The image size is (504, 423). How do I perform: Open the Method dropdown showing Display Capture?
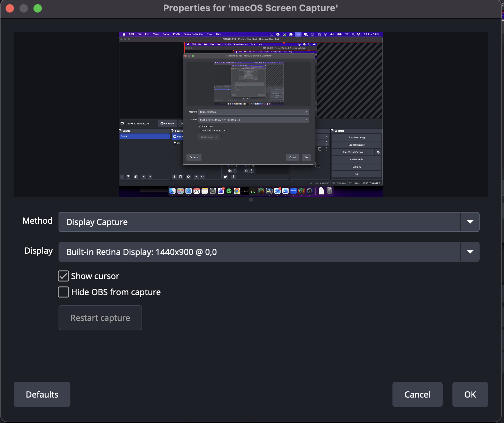pos(269,222)
